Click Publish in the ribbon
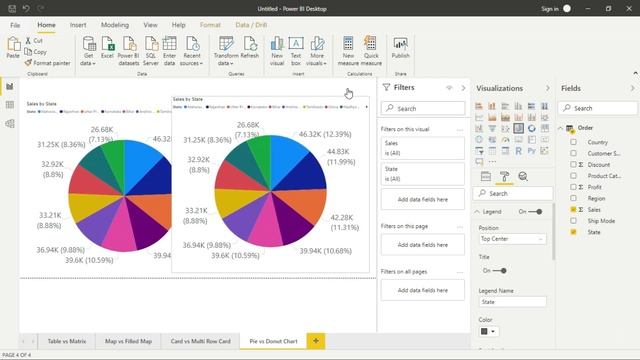This screenshot has width=640, height=360. tap(400, 47)
